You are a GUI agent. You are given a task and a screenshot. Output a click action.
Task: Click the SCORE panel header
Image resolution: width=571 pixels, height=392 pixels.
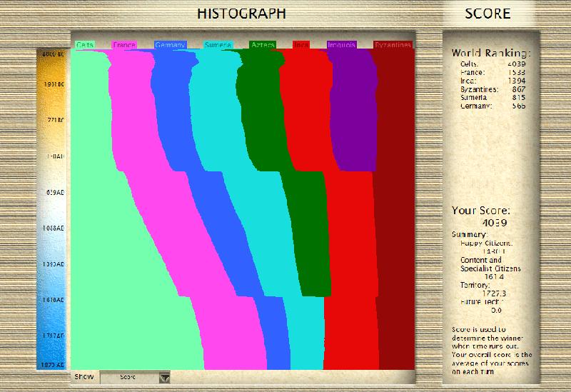click(487, 13)
